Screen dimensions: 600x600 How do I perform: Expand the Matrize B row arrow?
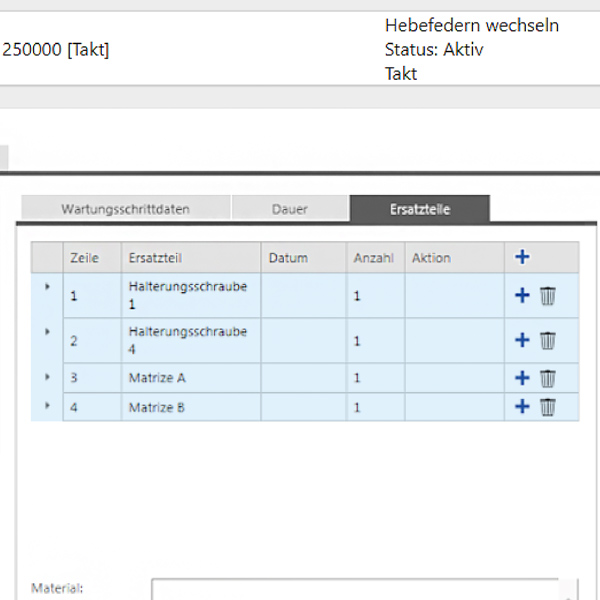click(x=46, y=406)
